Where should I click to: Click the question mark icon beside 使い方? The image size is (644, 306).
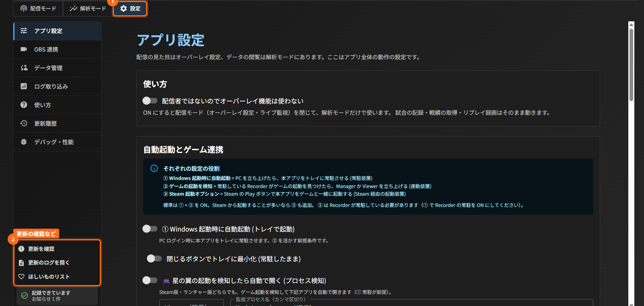coord(24,105)
